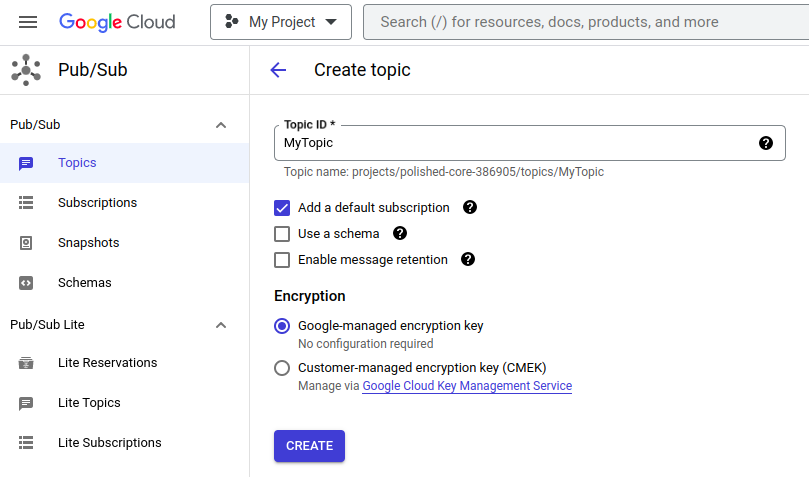Tick Enable message retention checkbox
This screenshot has width=809, height=477.
pos(282,260)
